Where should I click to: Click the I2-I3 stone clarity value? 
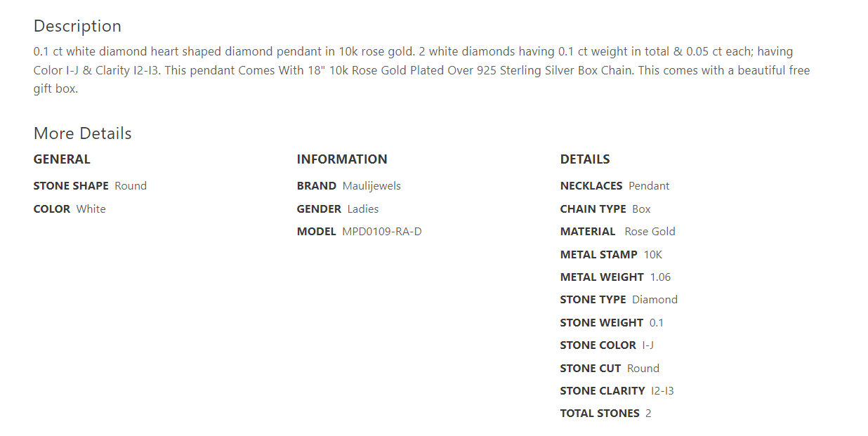click(662, 391)
